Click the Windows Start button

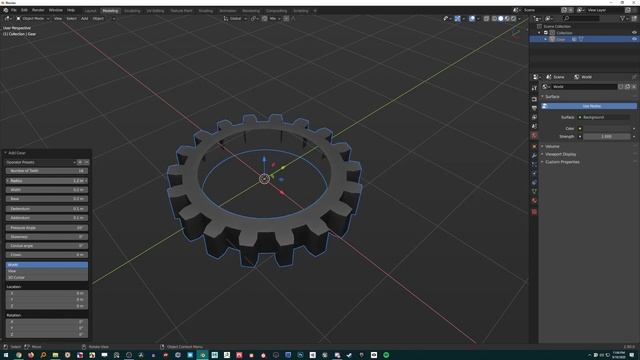tap(6, 355)
